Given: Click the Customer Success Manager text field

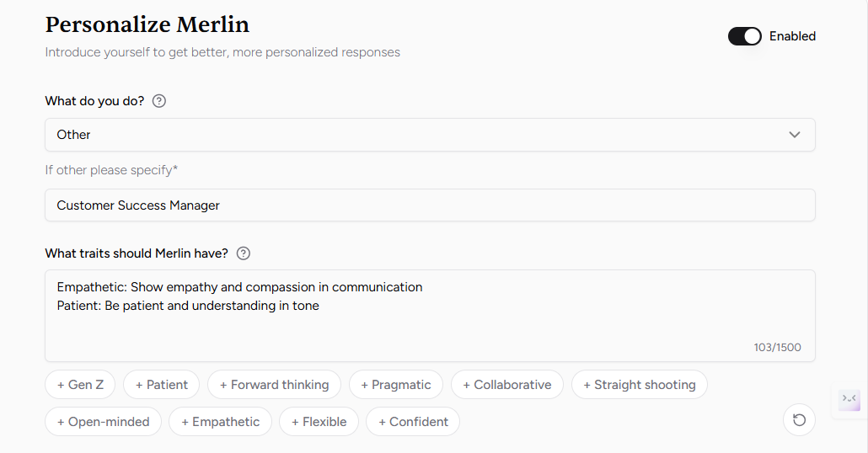Looking at the screenshot, I should point(429,205).
